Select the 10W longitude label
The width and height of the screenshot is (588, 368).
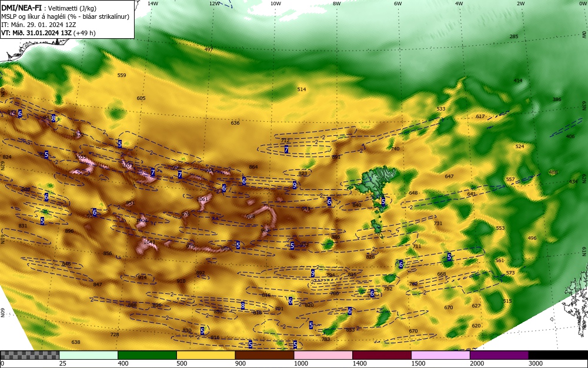coord(276,4)
